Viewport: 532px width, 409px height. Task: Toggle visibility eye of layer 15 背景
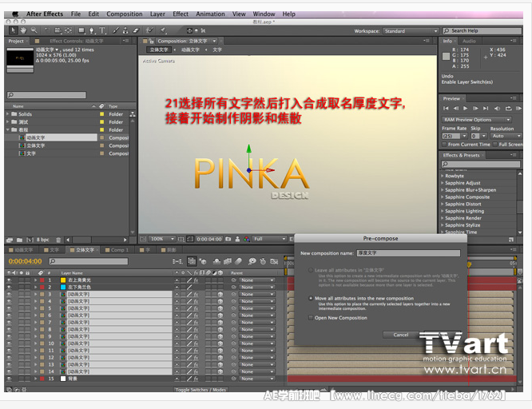point(9,379)
